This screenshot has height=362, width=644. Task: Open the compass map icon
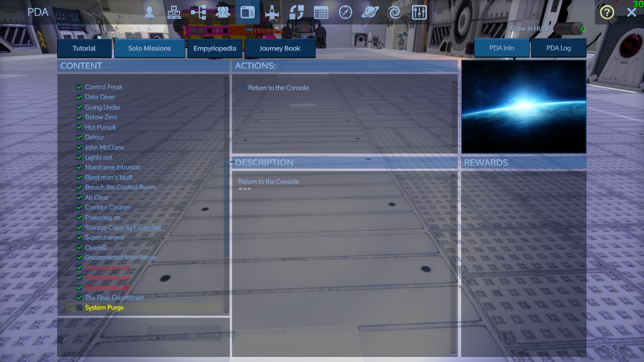point(345,12)
